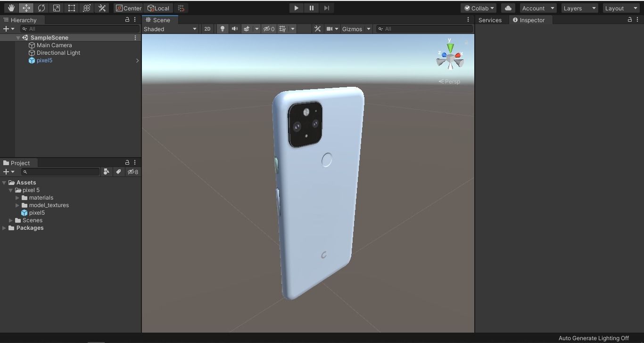Select the Hand tool
The image size is (644, 343).
pos(11,8)
